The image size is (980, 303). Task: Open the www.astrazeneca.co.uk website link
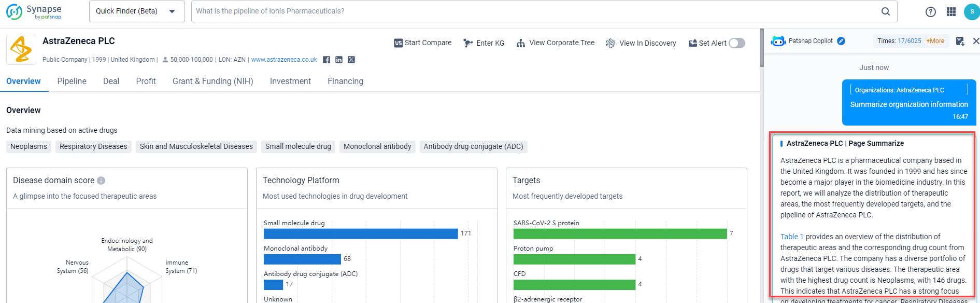284,60
